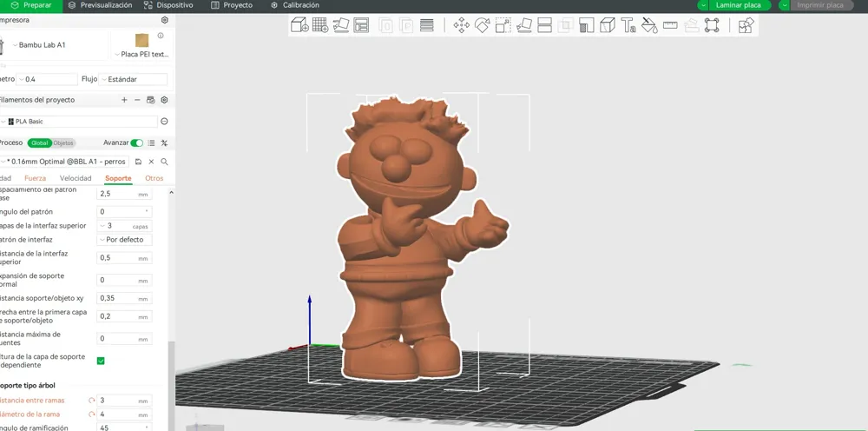
Task: Click the Imprimir placa button
Action: click(820, 5)
